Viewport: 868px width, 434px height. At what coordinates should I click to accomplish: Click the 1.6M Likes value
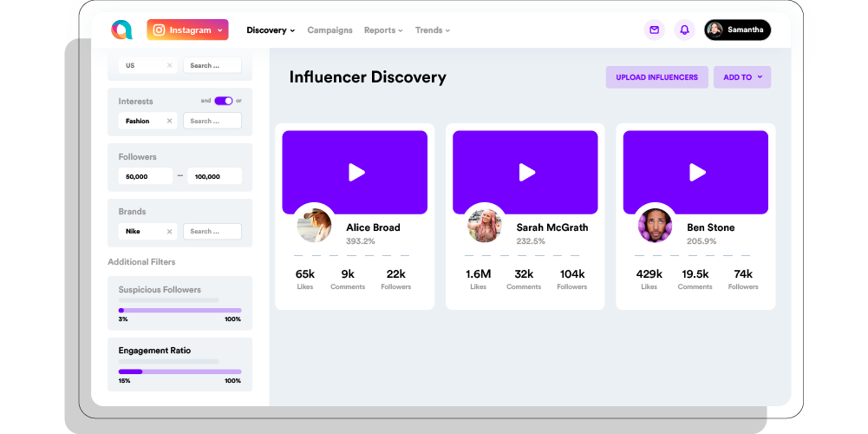point(479,273)
